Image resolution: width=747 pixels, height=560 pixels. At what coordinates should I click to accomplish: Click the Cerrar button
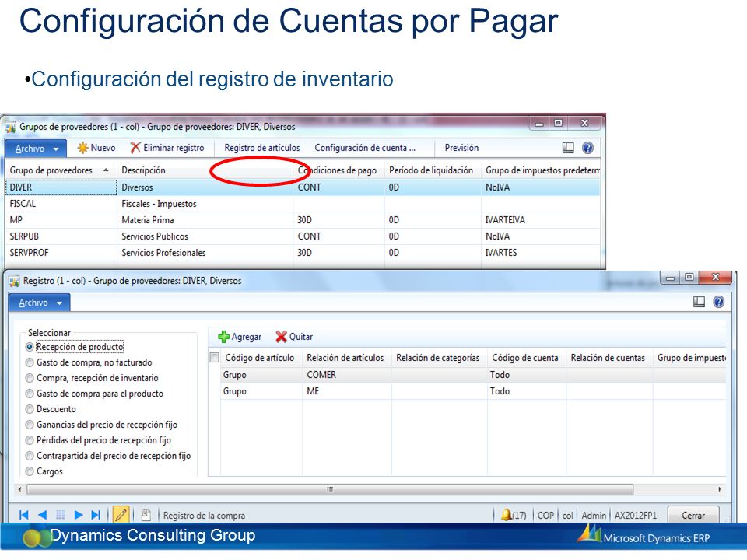click(693, 515)
